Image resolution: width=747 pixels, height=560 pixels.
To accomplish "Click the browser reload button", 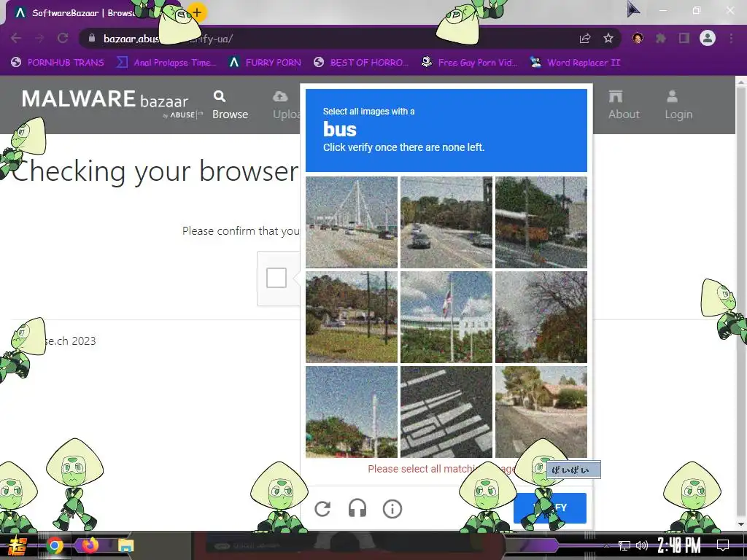I will click(x=63, y=38).
